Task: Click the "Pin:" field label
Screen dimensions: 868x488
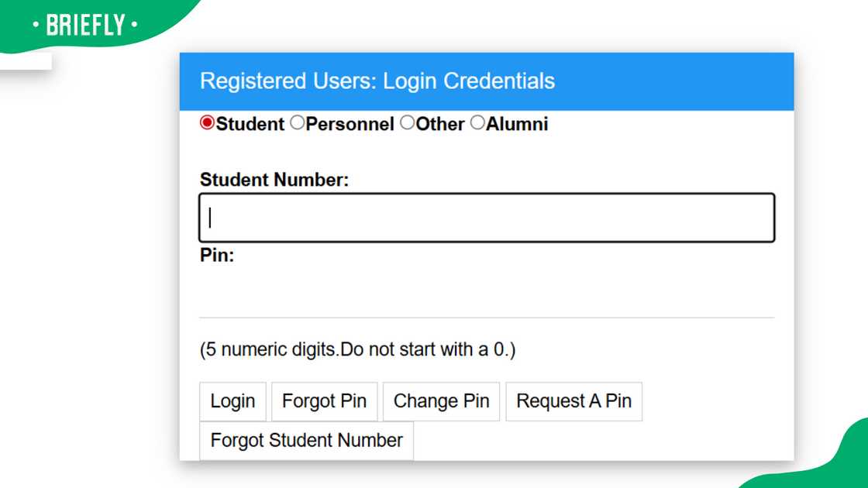Action: click(x=217, y=256)
